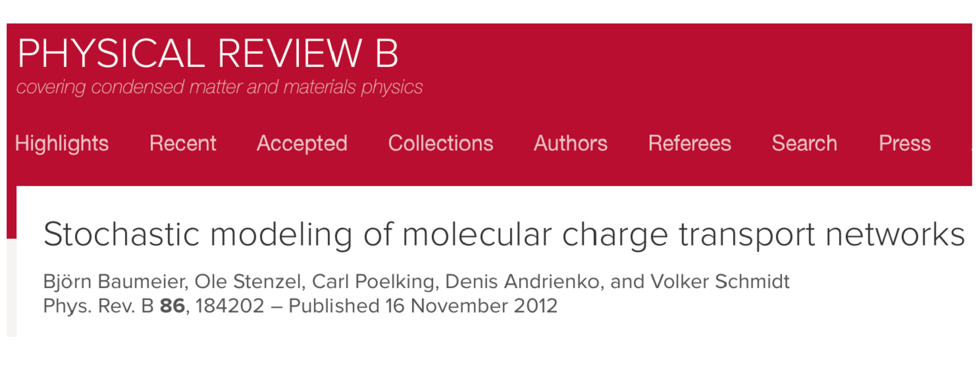980x368 pixels.
Task: Click the Phys. Rev. B citation text
Action: (x=98, y=306)
